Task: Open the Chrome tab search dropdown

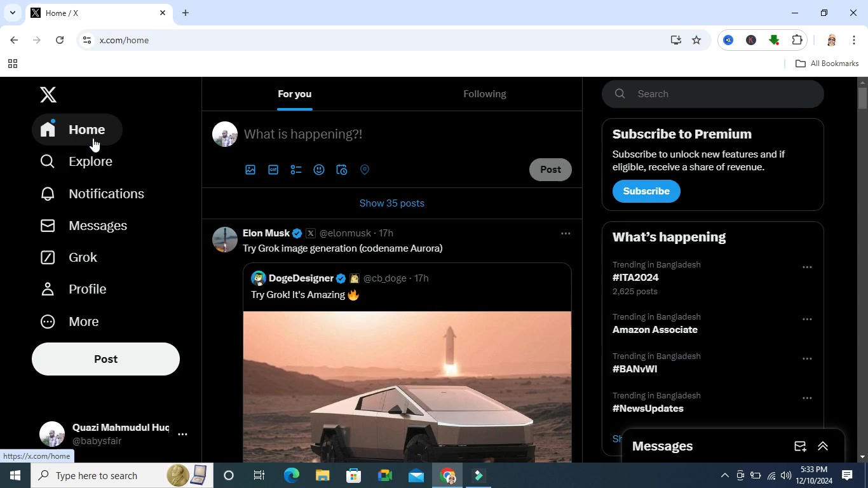Action: click(x=12, y=13)
